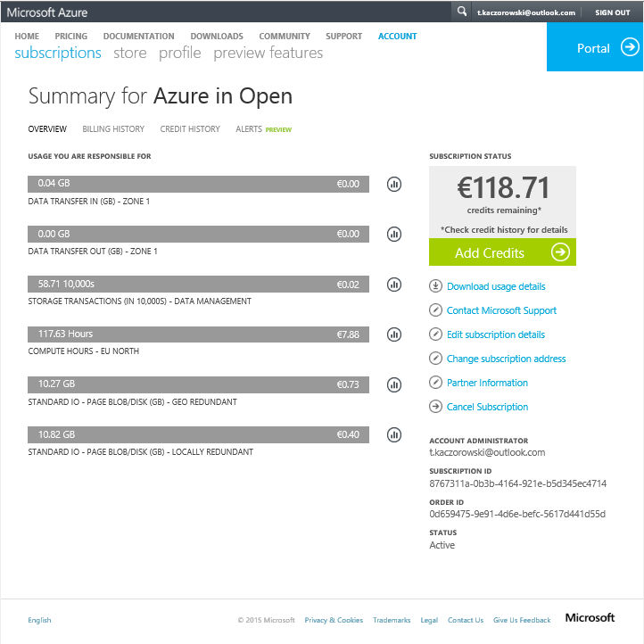Click the Edit subscription details link
The image size is (644, 644).
496,334
